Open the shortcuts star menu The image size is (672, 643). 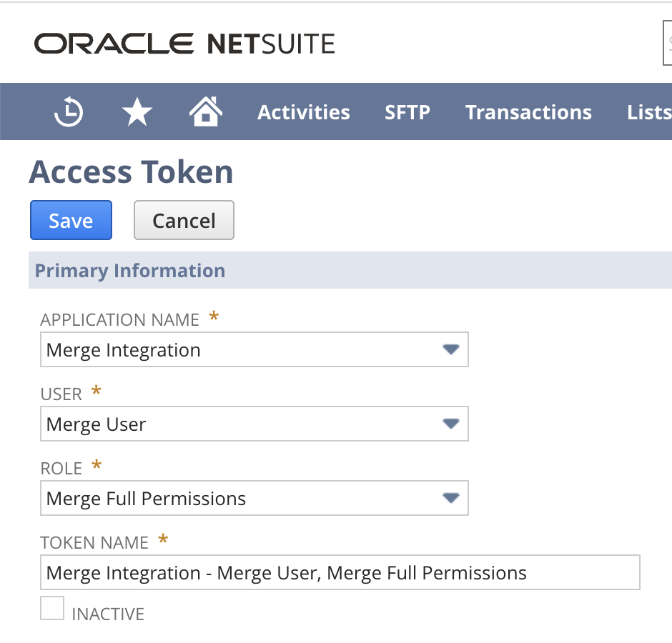(x=137, y=111)
